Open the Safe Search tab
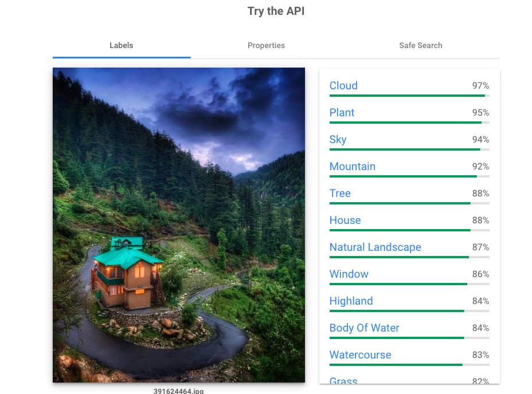532x394 pixels. [x=420, y=45]
